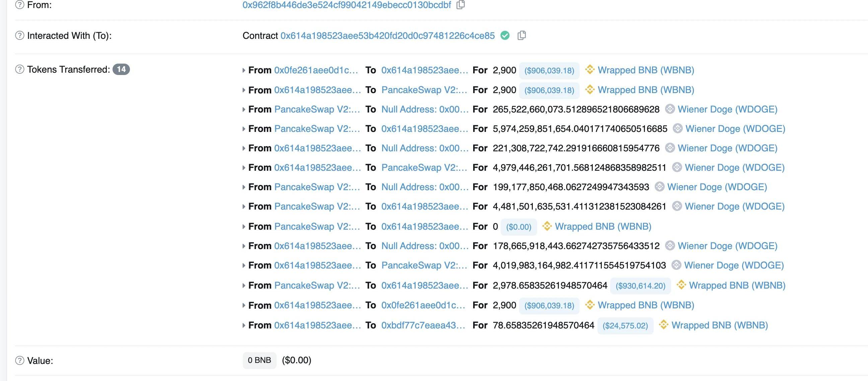Open Wrapped BNB (WBNB) link in first row

pos(646,70)
